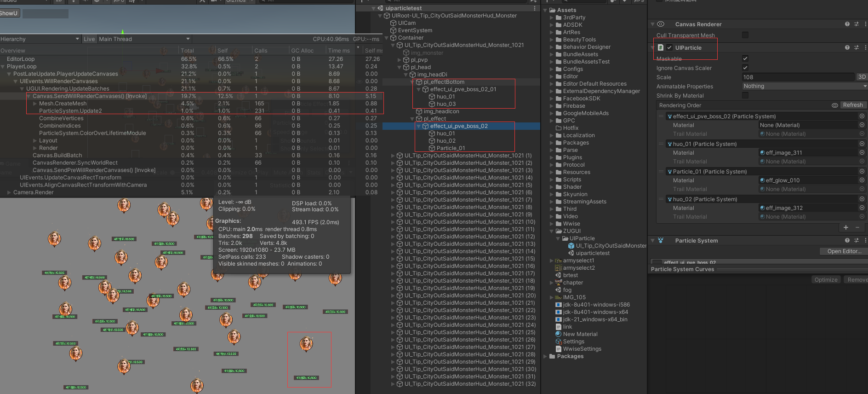Add a new entry with the plus button
Image resolution: width=868 pixels, height=394 pixels.
point(845,227)
